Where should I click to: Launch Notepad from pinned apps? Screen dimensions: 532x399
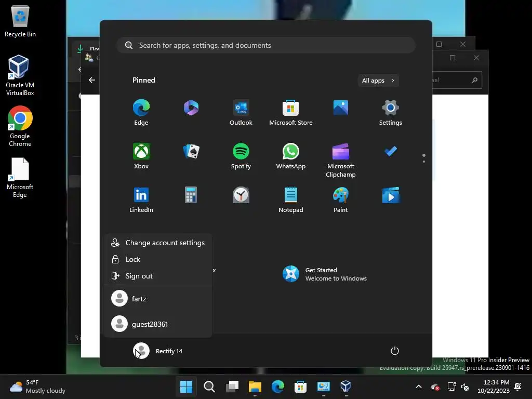tap(291, 200)
